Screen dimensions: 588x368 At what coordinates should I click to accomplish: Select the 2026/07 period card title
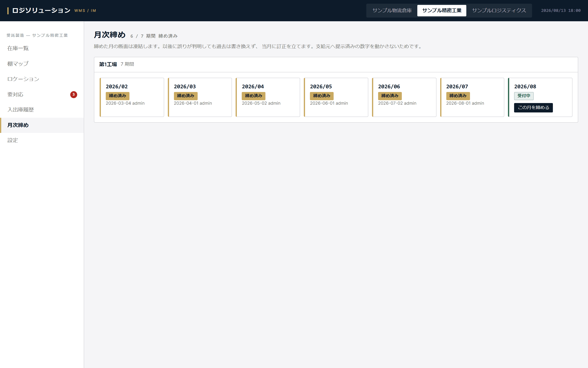pos(457,86)
